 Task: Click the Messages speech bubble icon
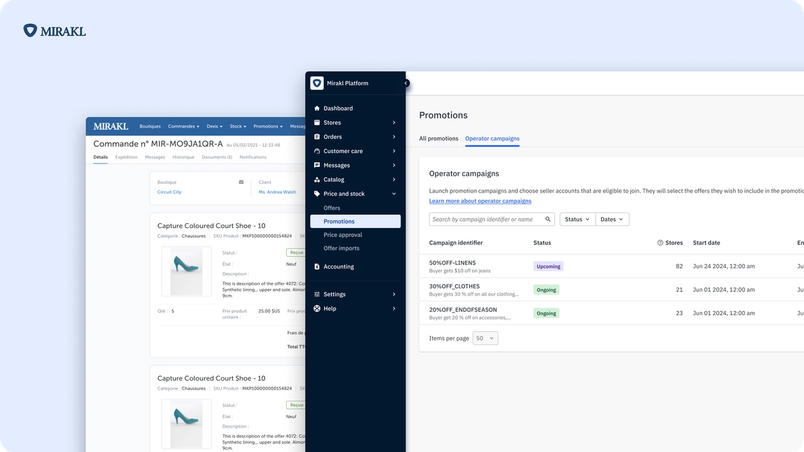point(317,165)
